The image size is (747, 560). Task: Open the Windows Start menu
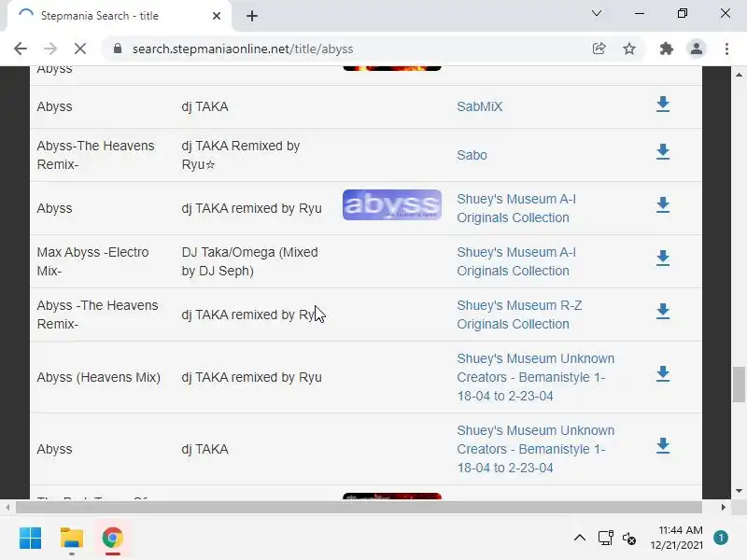pos(31,539)
